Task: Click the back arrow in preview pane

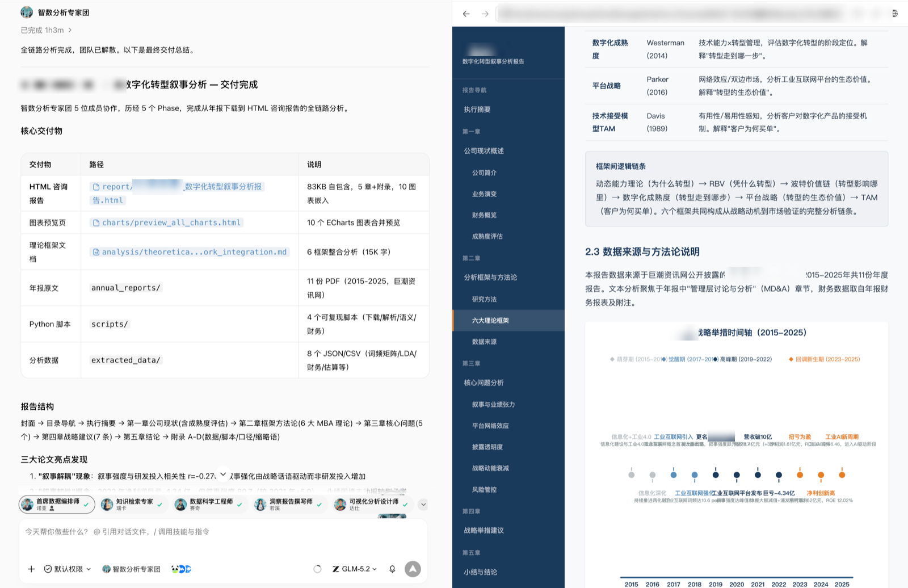Action: 466,14
